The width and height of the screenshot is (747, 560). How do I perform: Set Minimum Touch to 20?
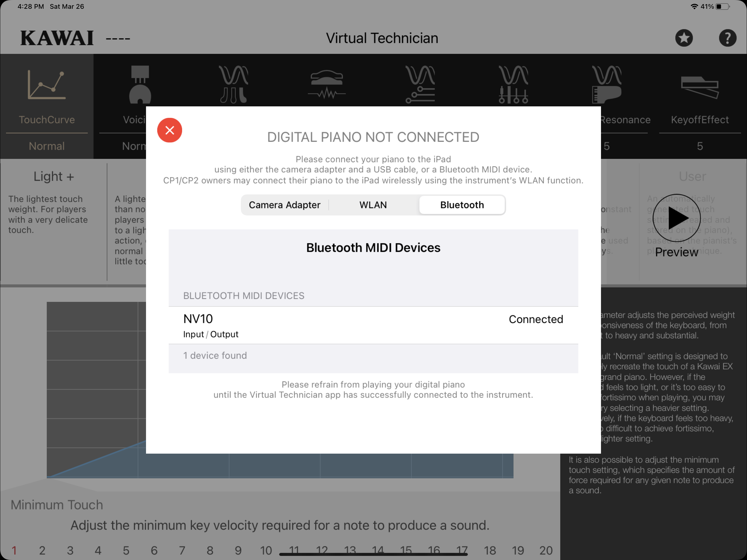[x=545, y=550]
